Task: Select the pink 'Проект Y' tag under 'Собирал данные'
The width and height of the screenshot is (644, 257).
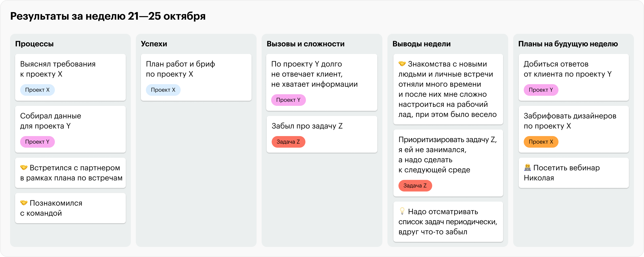Action: pos(37,142)
